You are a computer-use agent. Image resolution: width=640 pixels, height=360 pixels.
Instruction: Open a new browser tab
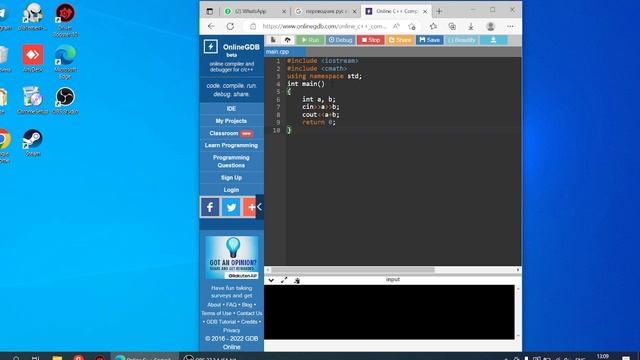pos(439,11)
